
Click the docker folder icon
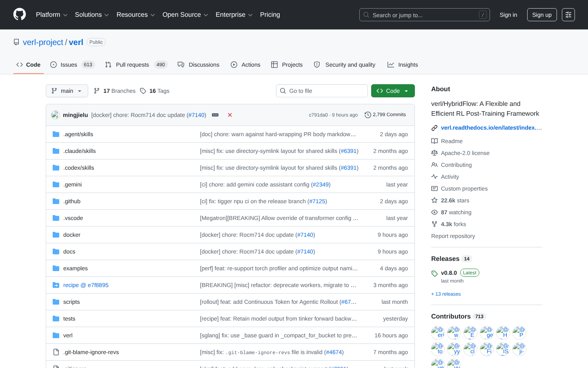(x=56, y=235)
